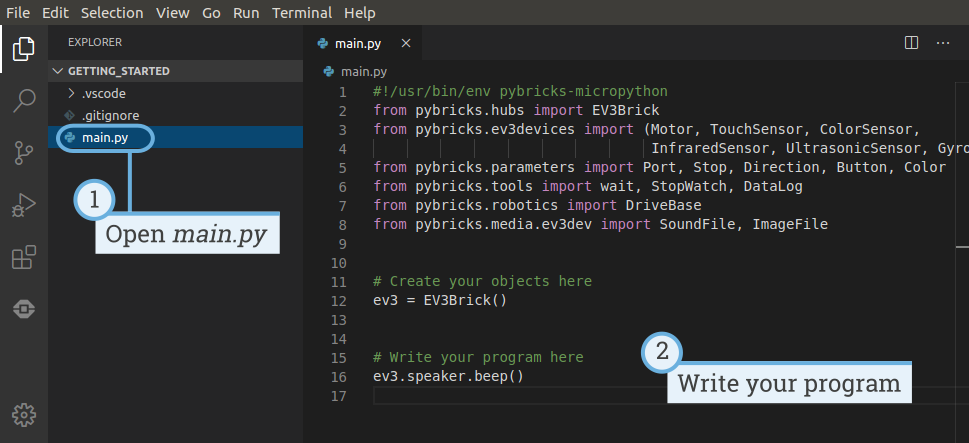969x443 pixels.
Task: Open the editor More Actions ellipsis
Action: pyautogui.click(x=943, y=43)
